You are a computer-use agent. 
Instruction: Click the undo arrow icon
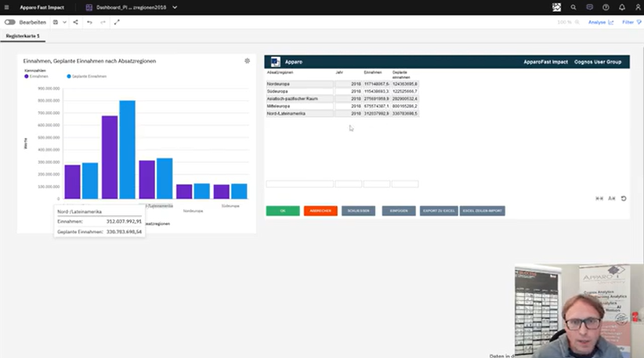(89, 22)
